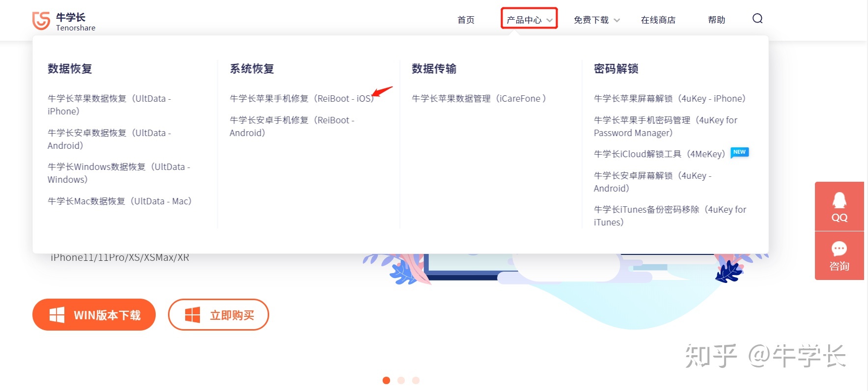Open 牛学长Windows数据恢复 (UltData - Windows)
The width and height of the screenshot is (868, 391).
[119, 173]
